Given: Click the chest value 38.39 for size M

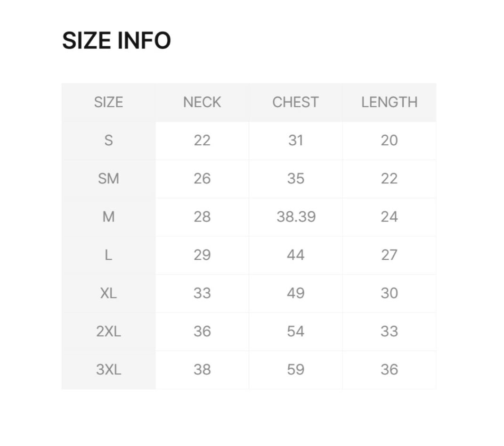Looking at the screenshot, I should point(296,217).
